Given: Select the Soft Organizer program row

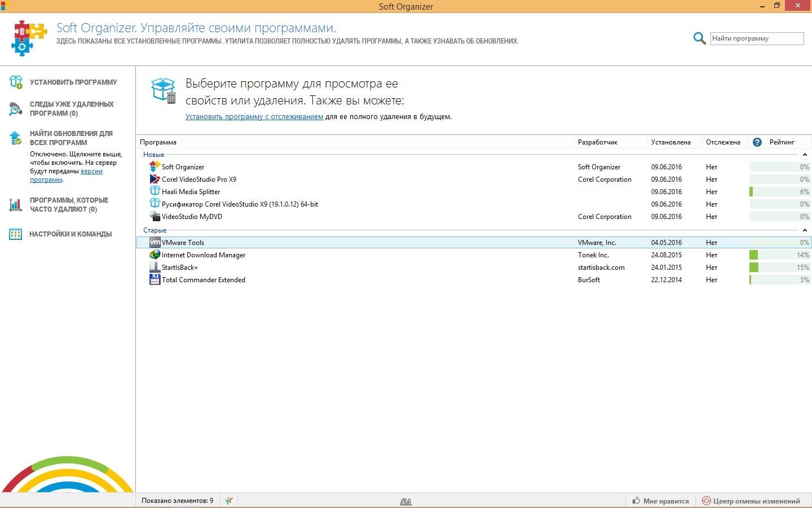Looking at the screenshot, I should click(x=474, y=167).
